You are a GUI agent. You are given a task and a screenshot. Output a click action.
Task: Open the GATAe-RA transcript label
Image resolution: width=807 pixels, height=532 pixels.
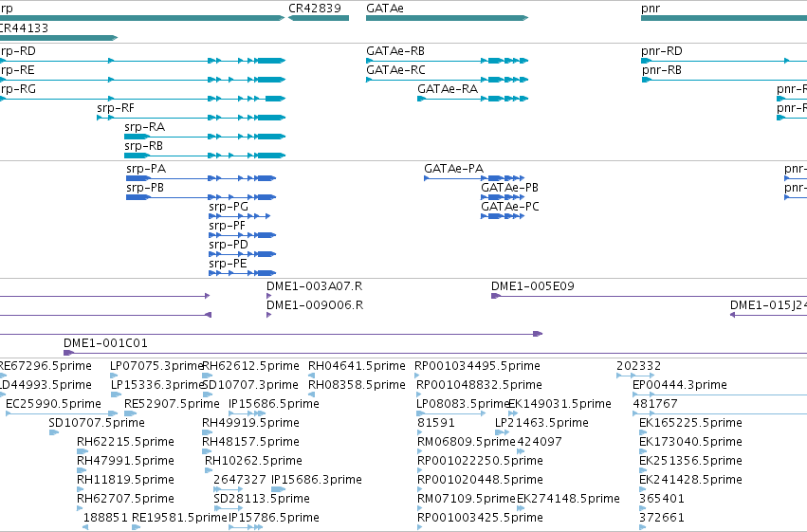pos(448,89)
